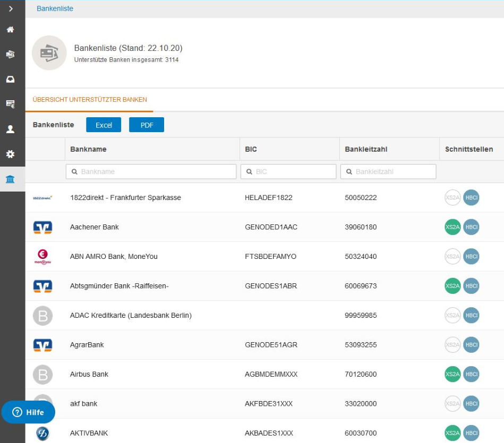Open the euro payments icon in the sidebar
Viewport: 504px width, 443px height.
[x=10, y=104]
